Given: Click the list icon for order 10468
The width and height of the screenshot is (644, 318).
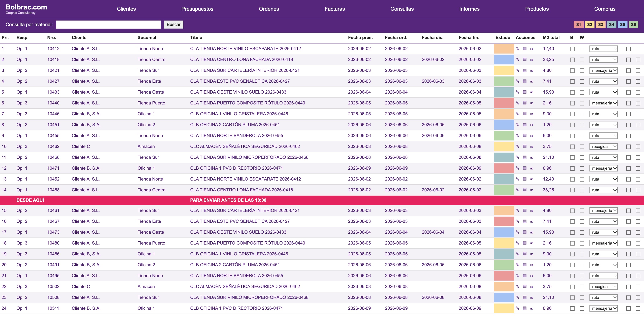Looking at the screenshot, I should click(x=525, y=157).
